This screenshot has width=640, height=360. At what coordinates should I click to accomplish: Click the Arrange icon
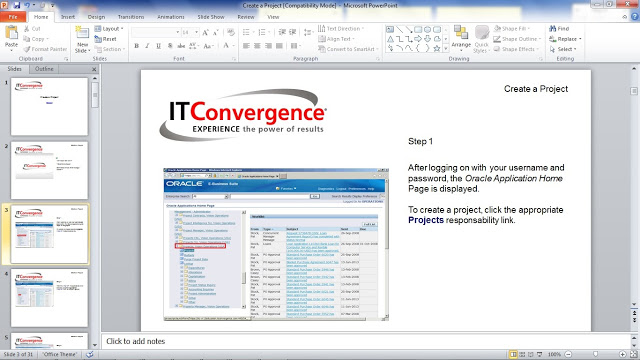(461, 39)
